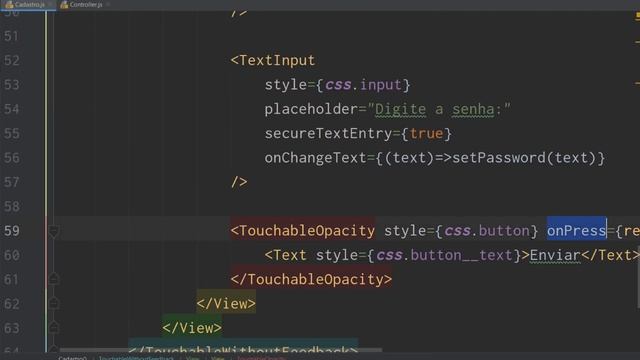Click the highlighted onPress attribute
The width and height of the screenshot is (640, 360).
[576, 231]
